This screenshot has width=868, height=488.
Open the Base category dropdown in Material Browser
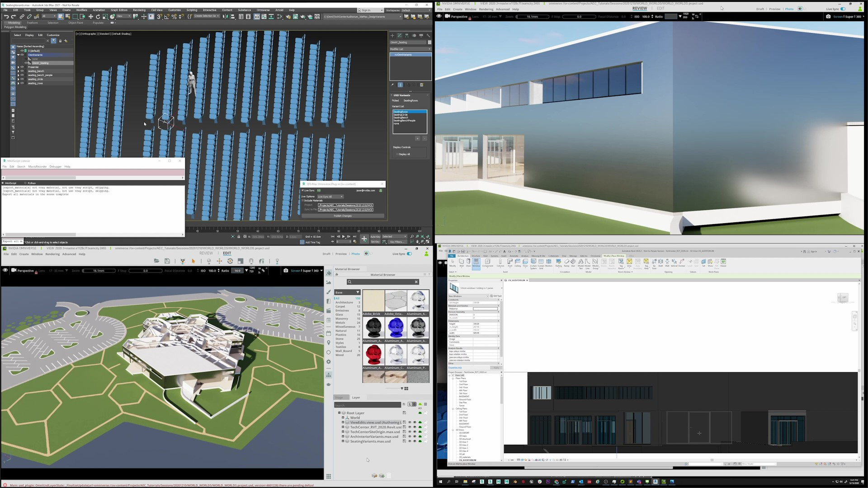point(347,292)
